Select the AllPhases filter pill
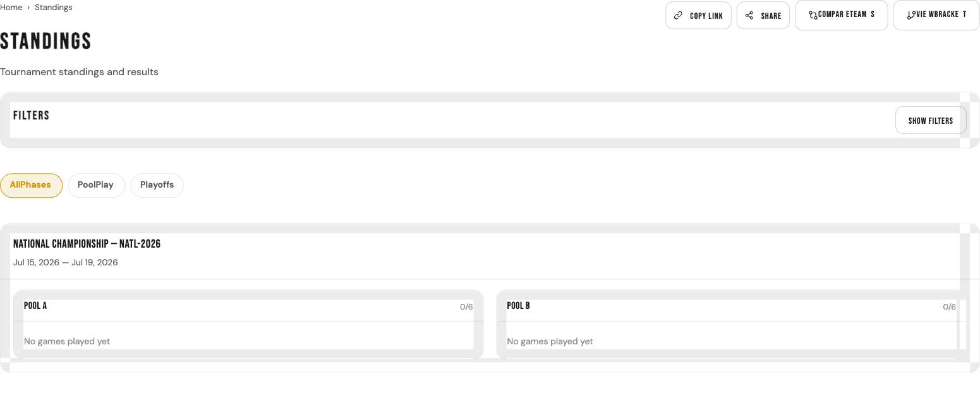This screenshot has width=980, height=398. coord(31,185)
